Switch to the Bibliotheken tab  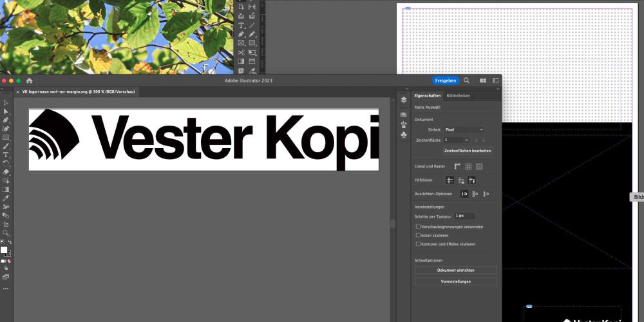tap(458, 95)
